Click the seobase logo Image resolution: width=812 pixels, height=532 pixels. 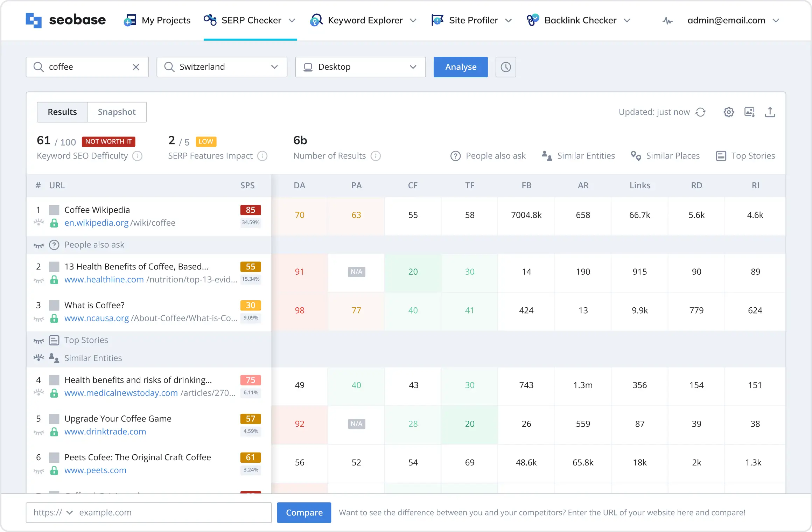[65, 20]
